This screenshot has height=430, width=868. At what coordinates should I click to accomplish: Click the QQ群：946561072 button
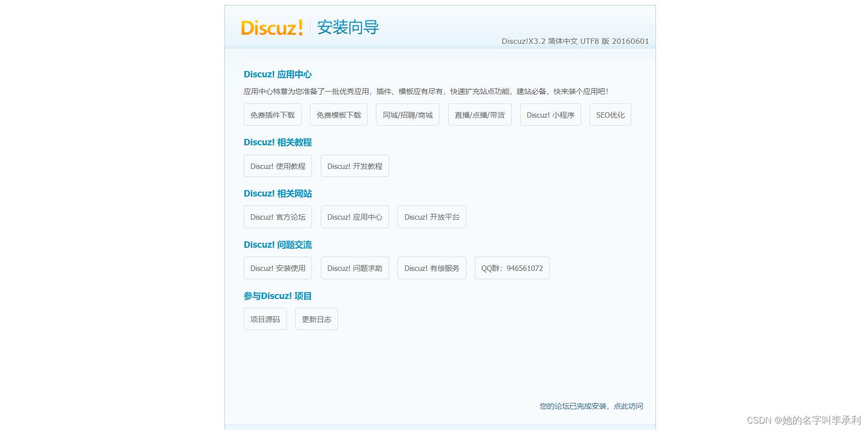(512, 268)
